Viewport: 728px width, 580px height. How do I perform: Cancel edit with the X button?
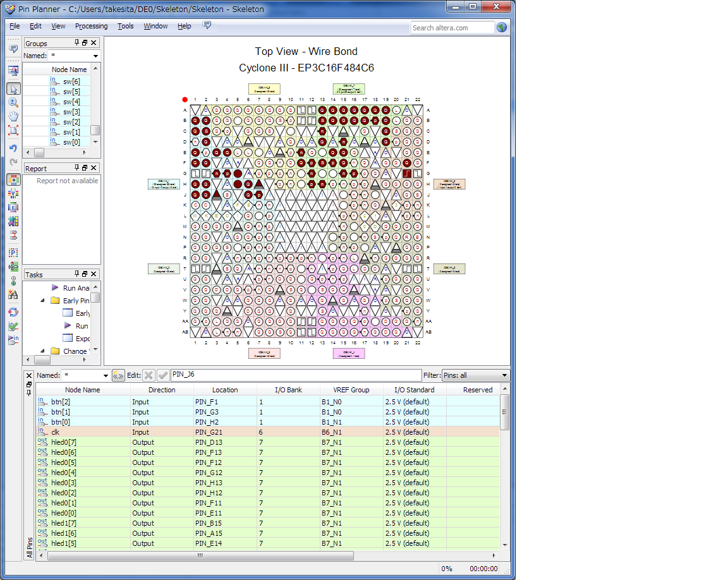pyautogui.click(x=149, y=375)
